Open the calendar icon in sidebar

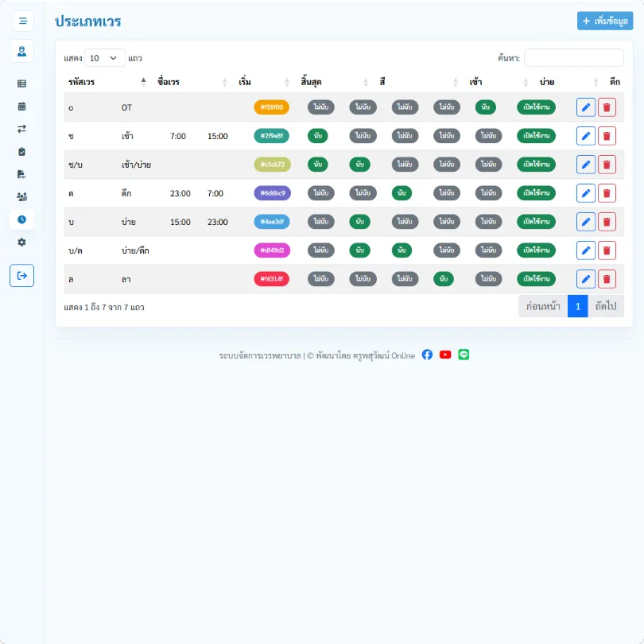click(21, 107)
